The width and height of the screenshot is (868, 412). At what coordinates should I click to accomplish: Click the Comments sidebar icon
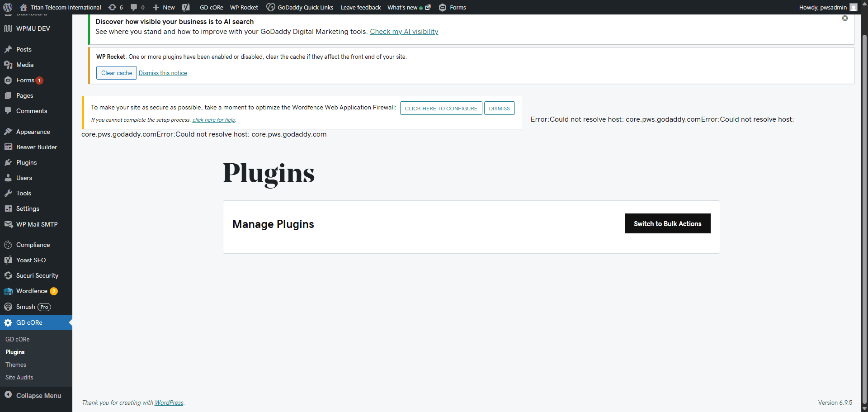tap(8, 111)
